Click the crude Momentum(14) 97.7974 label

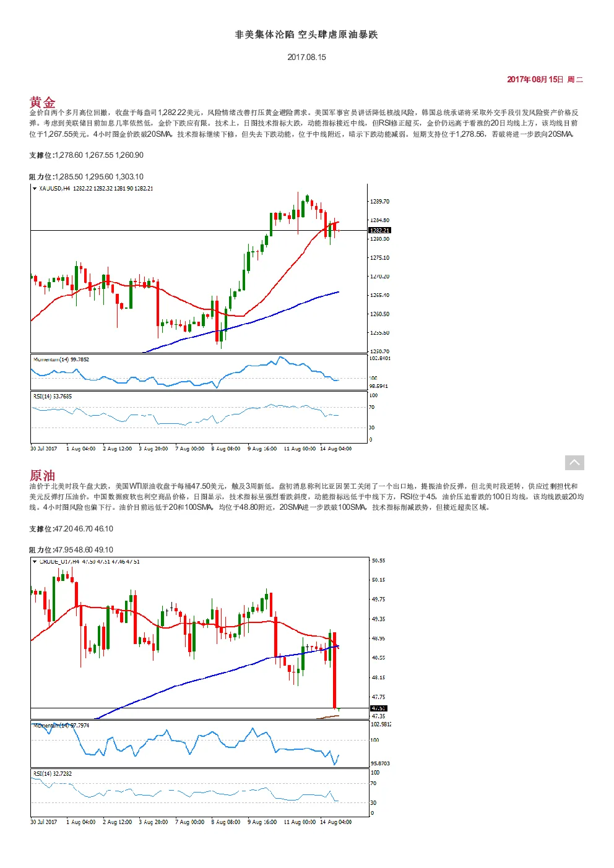[61, 726]
